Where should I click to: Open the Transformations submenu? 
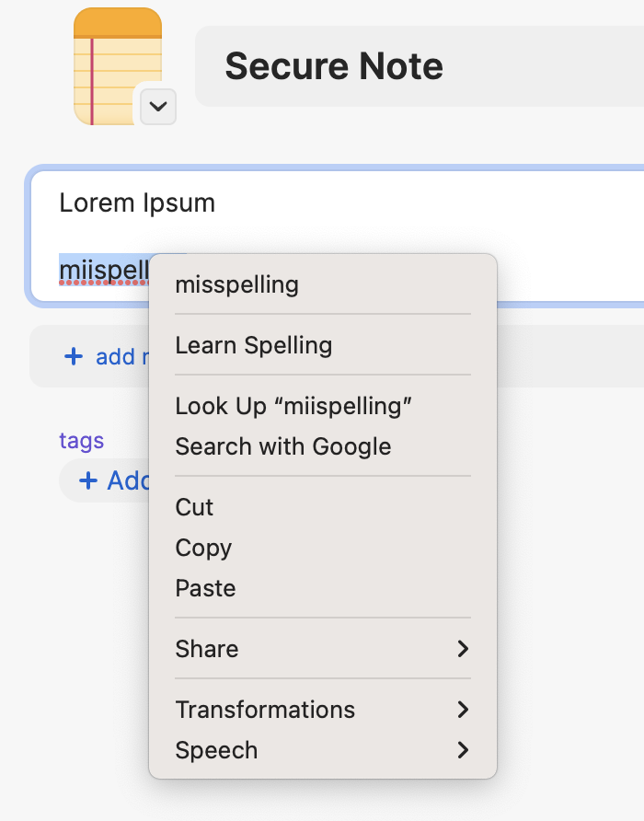[322, 710]
